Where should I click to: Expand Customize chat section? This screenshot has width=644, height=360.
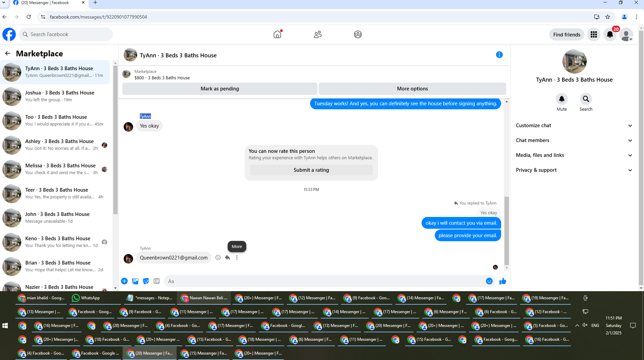[x=574, y=126]
